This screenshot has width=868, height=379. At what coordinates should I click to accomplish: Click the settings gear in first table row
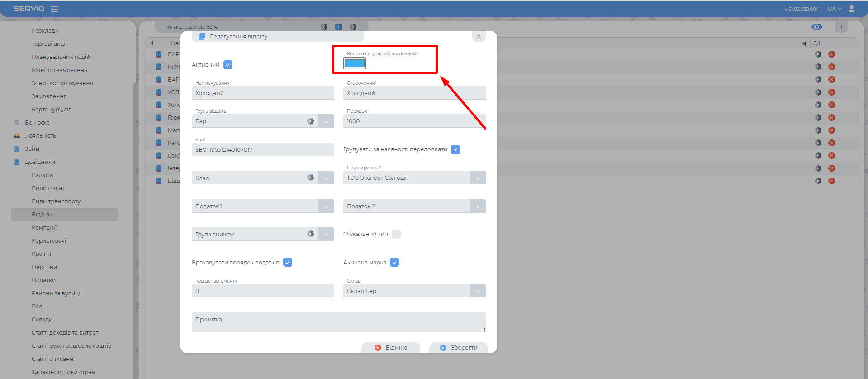818,54
